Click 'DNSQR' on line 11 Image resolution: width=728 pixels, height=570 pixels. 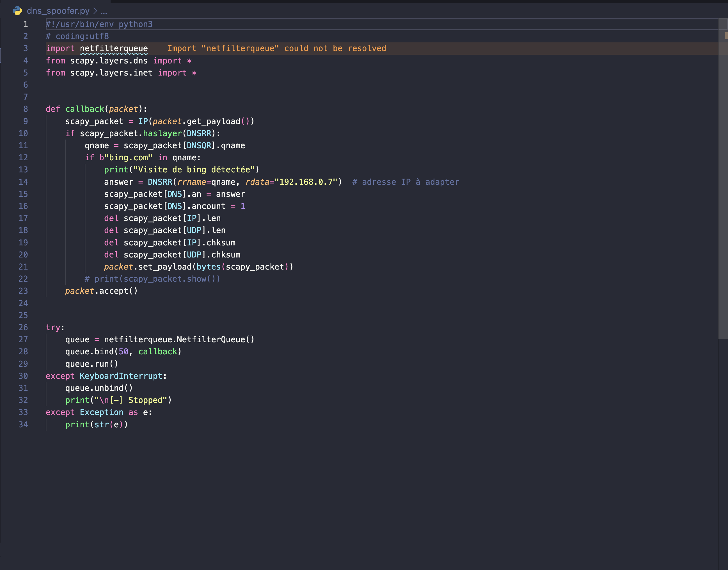pyautogui.click(x=199, y=145)
